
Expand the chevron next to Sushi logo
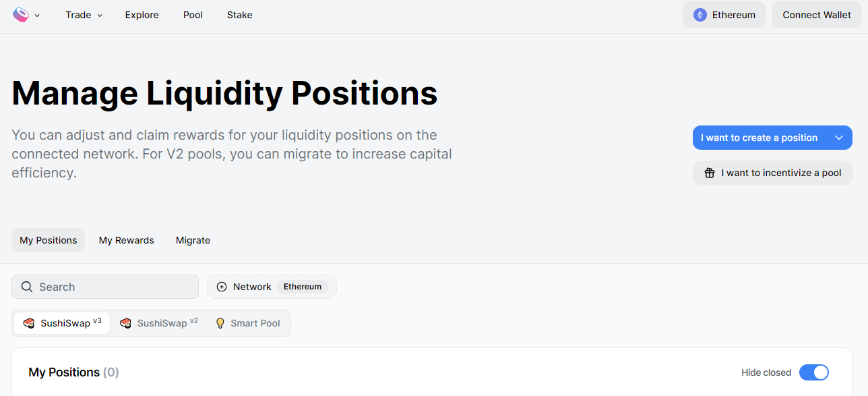(x=37, y=16)
